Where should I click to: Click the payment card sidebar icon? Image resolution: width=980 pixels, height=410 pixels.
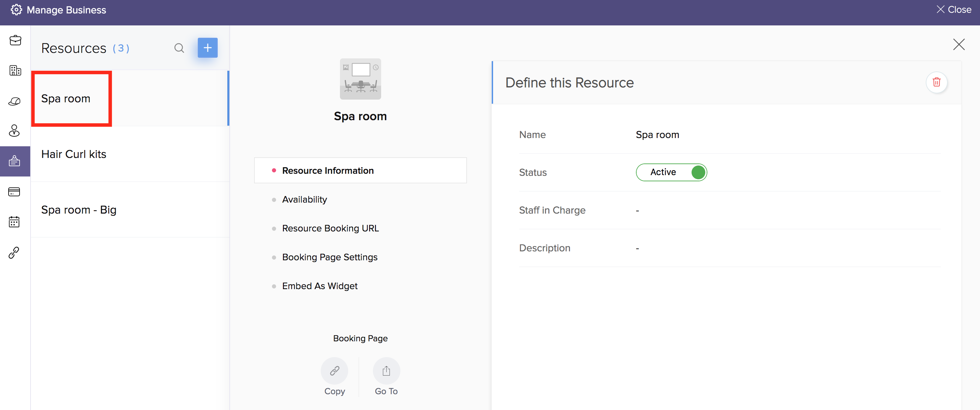[14, 192]
